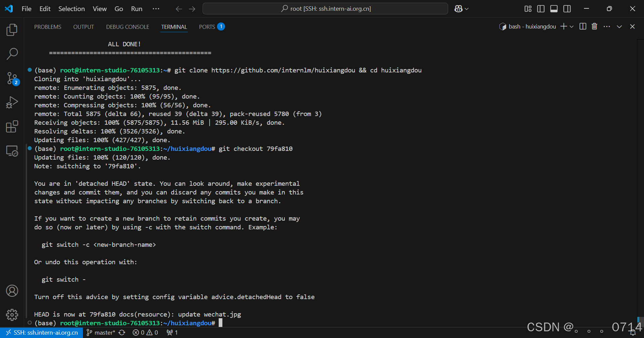Click the master* branch in status bar

tap(101, 333)
